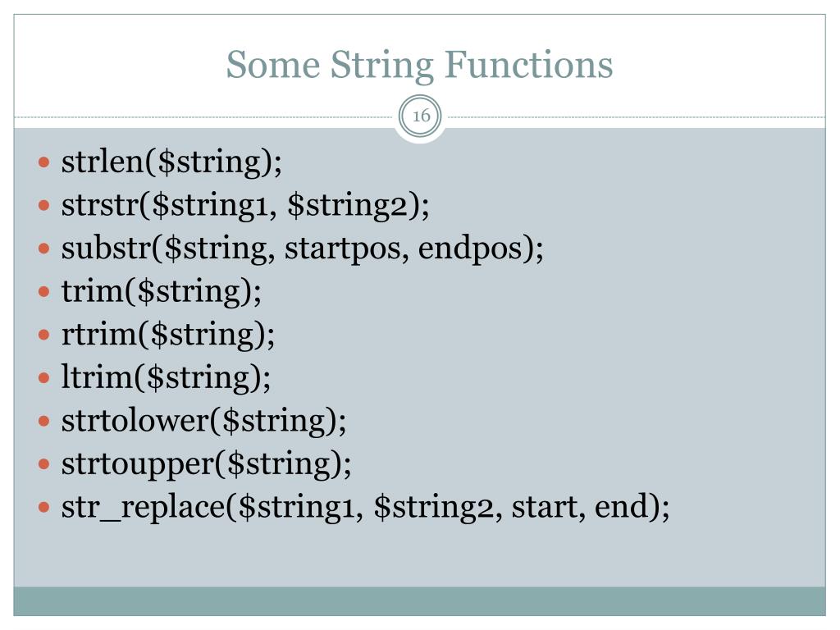Click the orange bullet beside ltrim

click(x=44, y=378)
